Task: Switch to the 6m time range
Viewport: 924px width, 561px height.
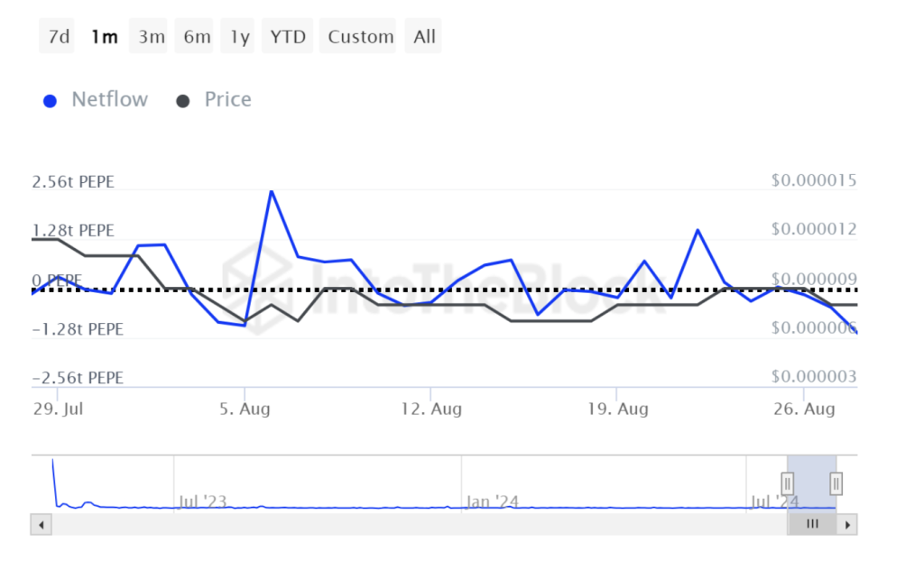Action: pos(197,37)
